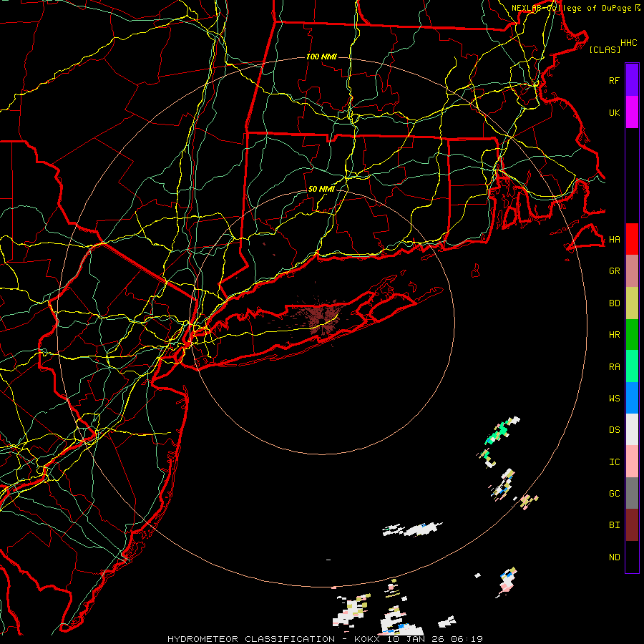Select the dusty pink GR legend swatch
This screenshot has width=644, height=644.
632,270
